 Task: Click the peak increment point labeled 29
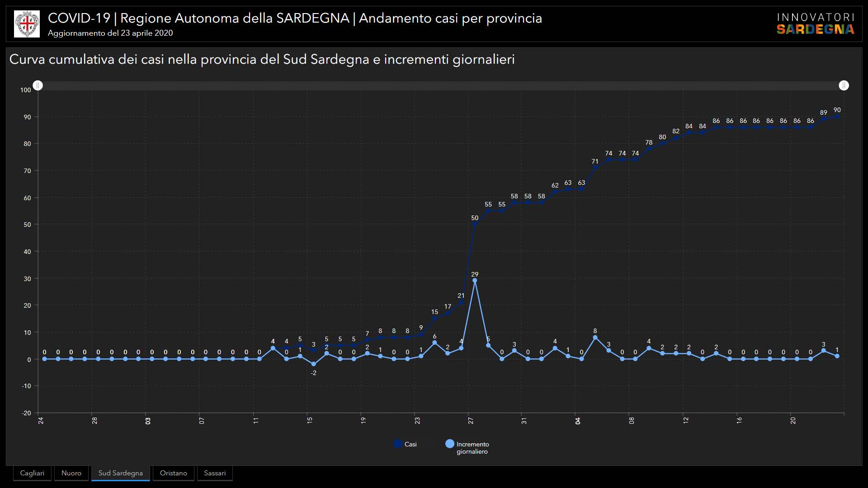(x=475, y=281)
